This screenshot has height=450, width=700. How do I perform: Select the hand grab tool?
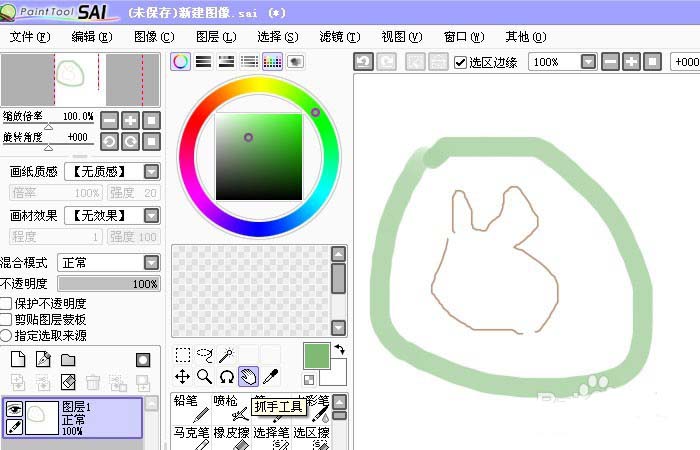pos(248,377)
